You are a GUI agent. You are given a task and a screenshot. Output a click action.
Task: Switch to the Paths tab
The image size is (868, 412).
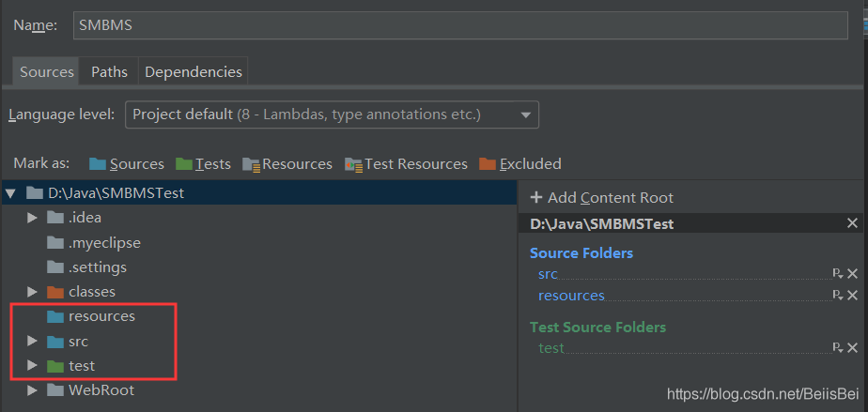[110, 71]
